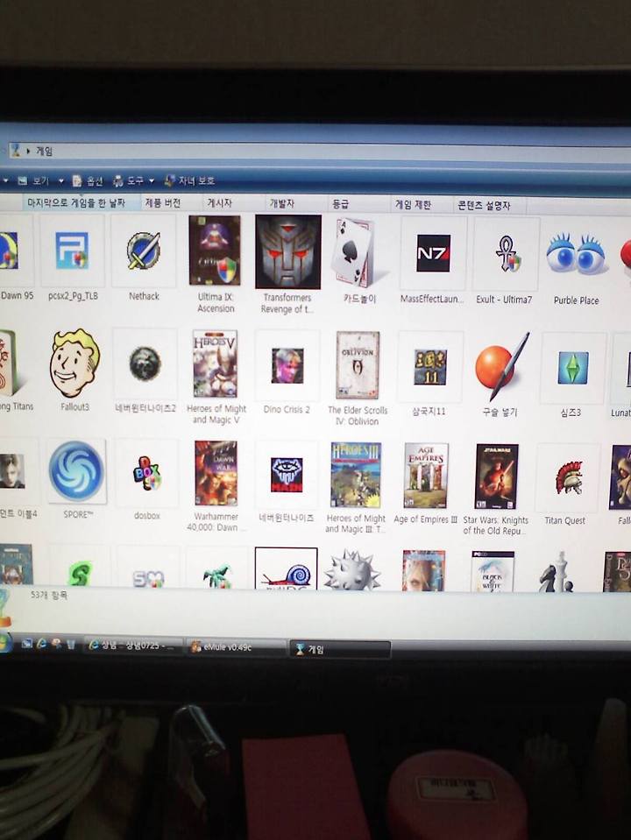The image size is (631, 840).
Task: Sort by the 개발자 column header
Action: tap(282, 203)
